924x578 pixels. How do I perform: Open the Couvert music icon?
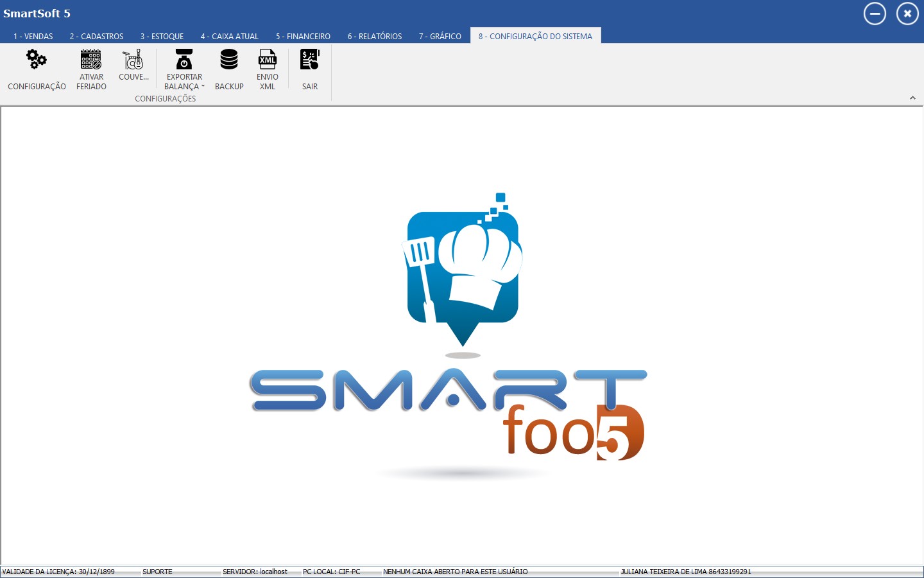tap(133, 60)
